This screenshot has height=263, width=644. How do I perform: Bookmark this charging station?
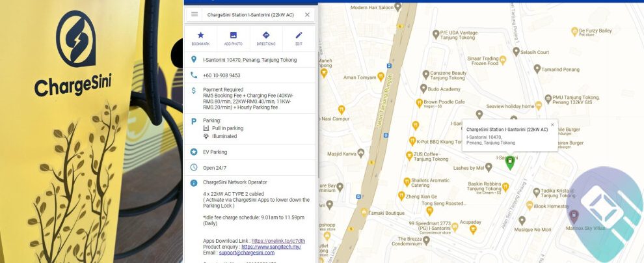(x=200, y=38)
